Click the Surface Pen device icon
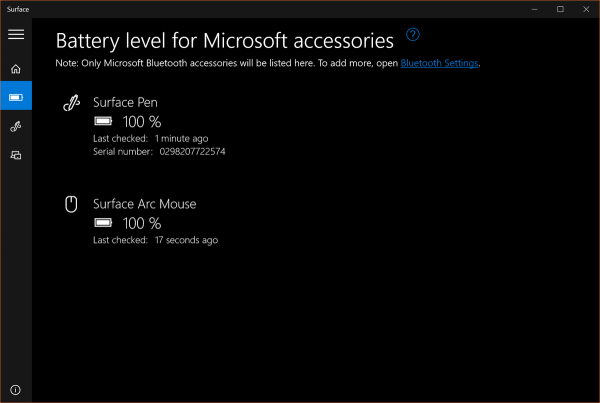This screenshot has width=600, height=403. tap(71, 103)
